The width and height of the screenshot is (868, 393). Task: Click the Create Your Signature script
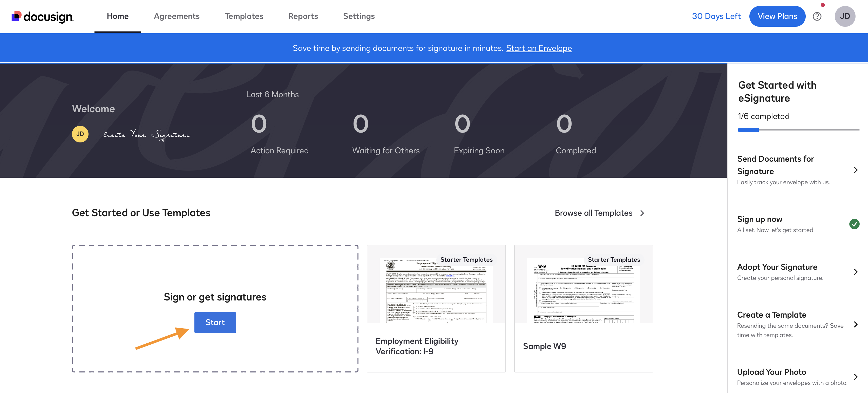tap(147, 135)
